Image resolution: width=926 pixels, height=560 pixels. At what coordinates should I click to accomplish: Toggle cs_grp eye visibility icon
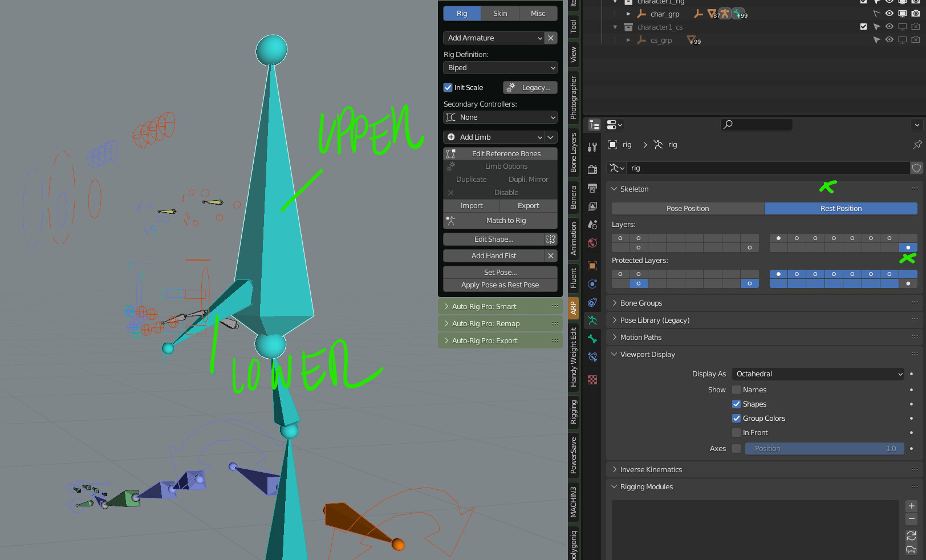[x=889, y=40]
